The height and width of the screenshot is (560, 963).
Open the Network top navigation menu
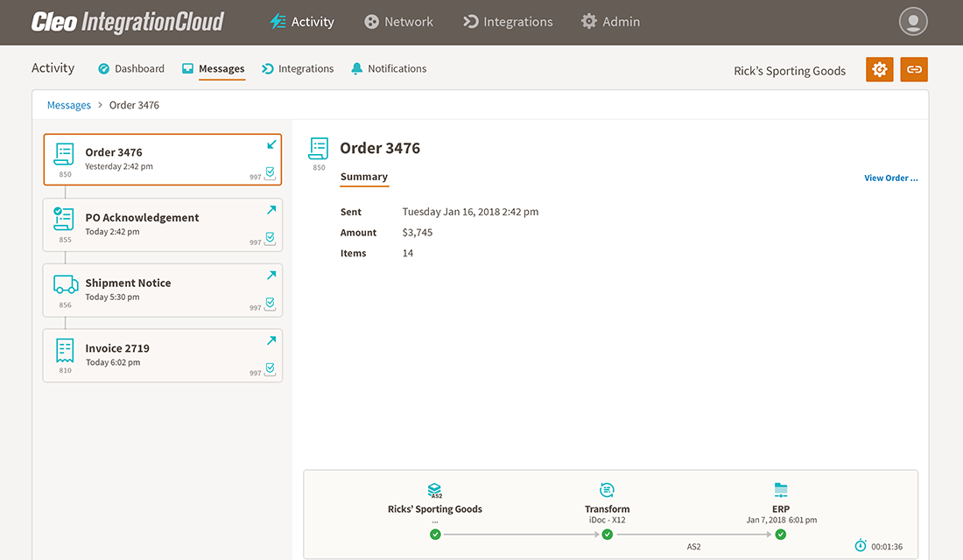(x=398, y=22)
